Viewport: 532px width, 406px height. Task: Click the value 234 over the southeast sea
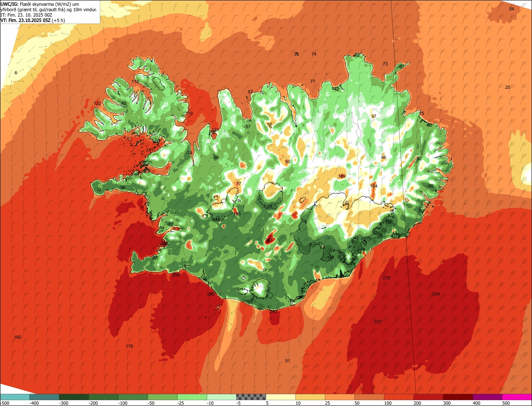(436, 294)
